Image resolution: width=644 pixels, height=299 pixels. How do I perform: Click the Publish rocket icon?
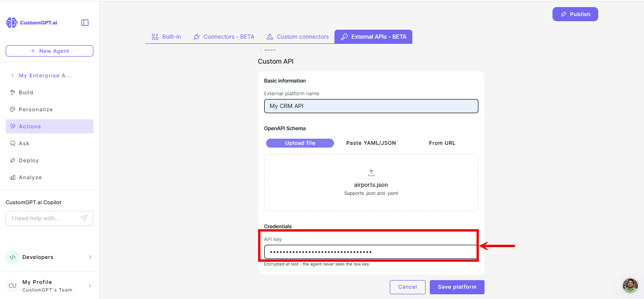(564, 14)
